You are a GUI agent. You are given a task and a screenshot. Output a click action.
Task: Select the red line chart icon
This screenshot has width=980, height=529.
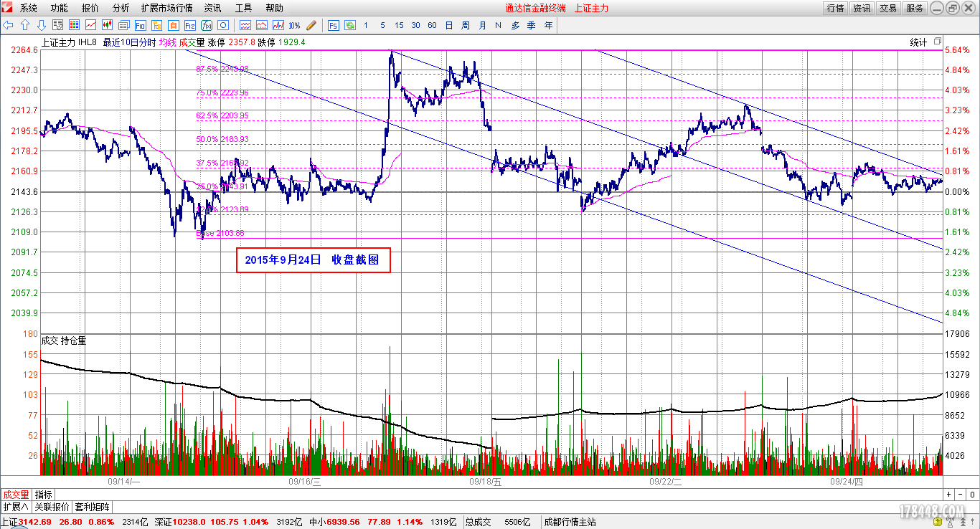(90, 25)
